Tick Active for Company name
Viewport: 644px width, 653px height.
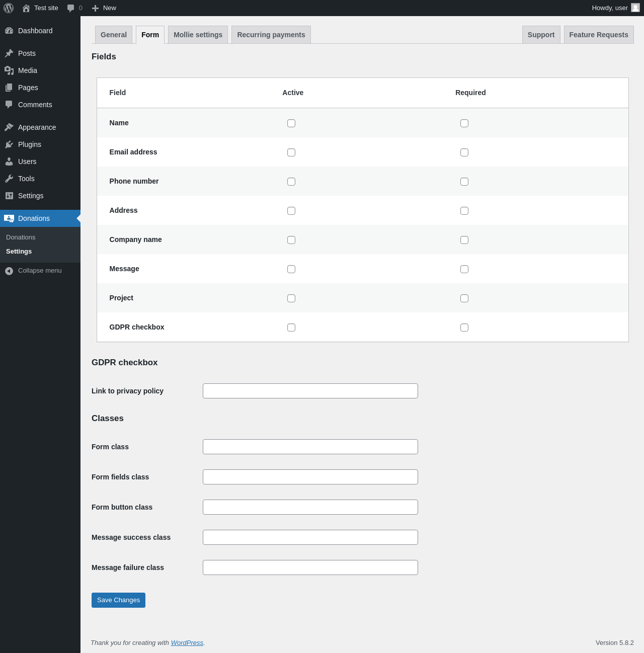coord(291,240)
